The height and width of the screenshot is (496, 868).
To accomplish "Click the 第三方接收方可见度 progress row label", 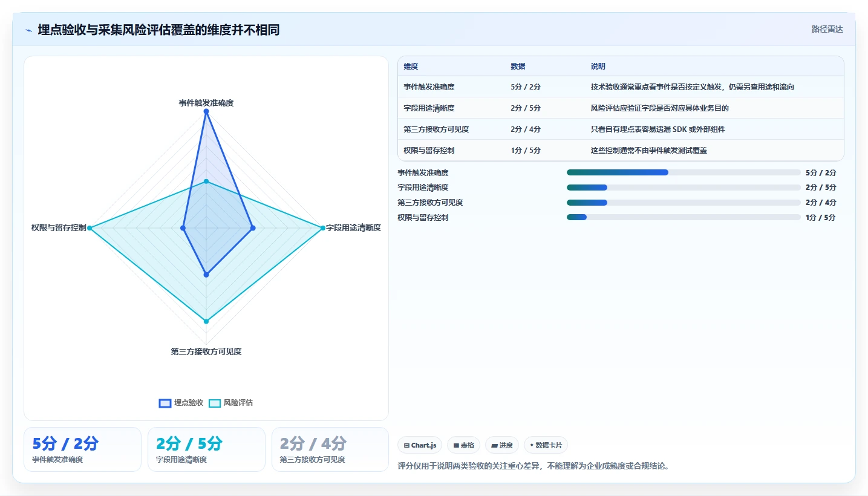I will point(430,203).
